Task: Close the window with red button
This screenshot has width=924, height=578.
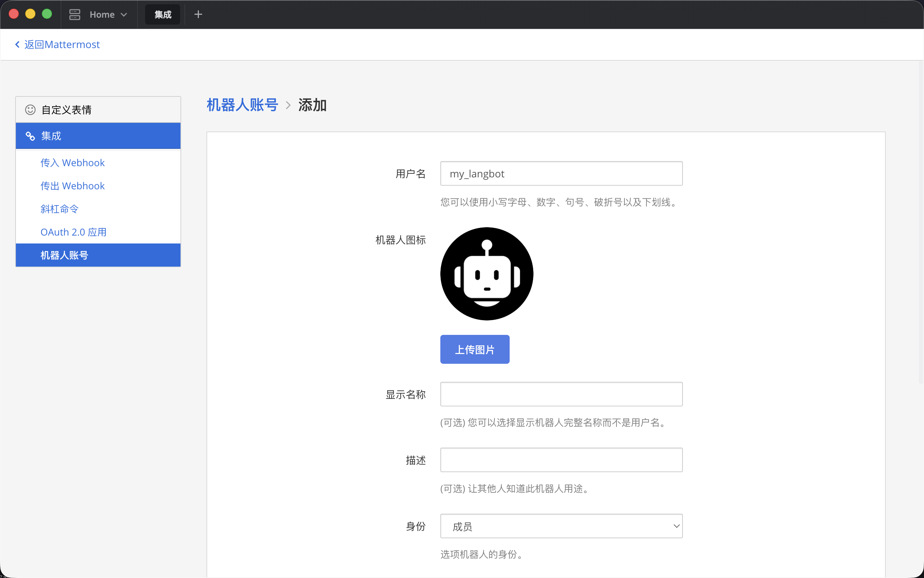Action: tap(14, 14)
